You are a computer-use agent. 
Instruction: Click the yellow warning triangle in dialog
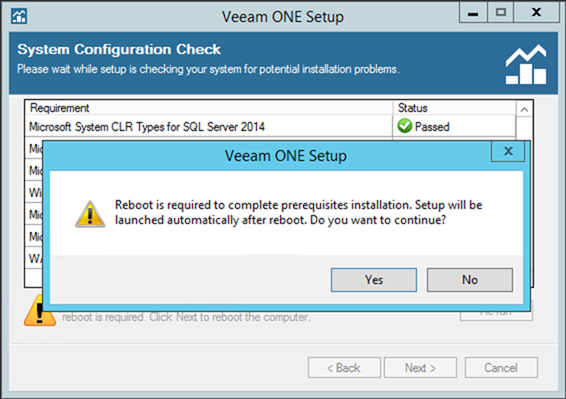pos(90,214)
